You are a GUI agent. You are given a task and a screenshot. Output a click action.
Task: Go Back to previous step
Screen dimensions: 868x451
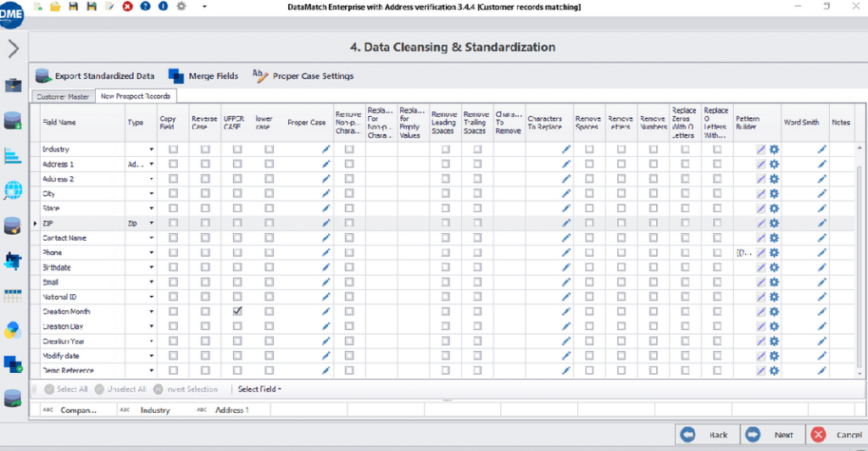tap(708, 435)
